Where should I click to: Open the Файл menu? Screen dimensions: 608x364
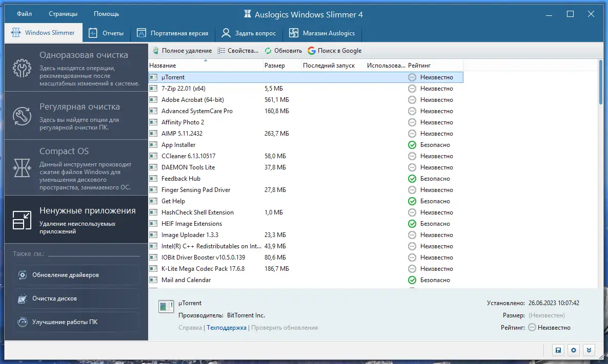[24, 14]
